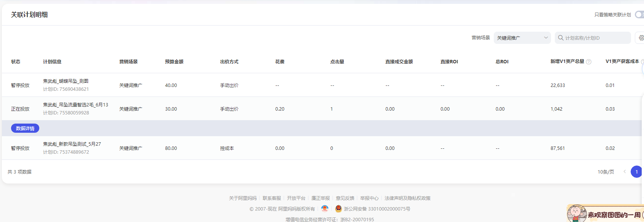Open plan 焦武彪_蝴蝶吊坠_测图
The width and height of the screenshot is (644, 222).
click(66, 81)
